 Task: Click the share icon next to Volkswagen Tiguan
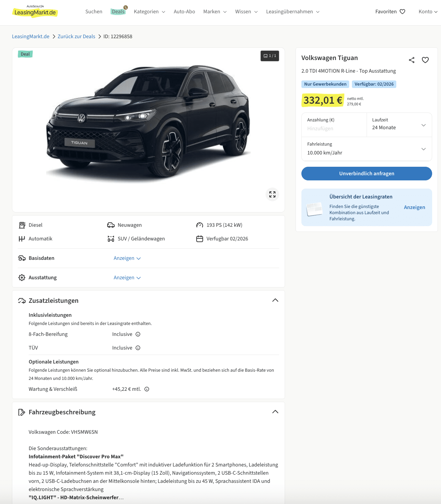pyautogui.click(x=412, y=60)
